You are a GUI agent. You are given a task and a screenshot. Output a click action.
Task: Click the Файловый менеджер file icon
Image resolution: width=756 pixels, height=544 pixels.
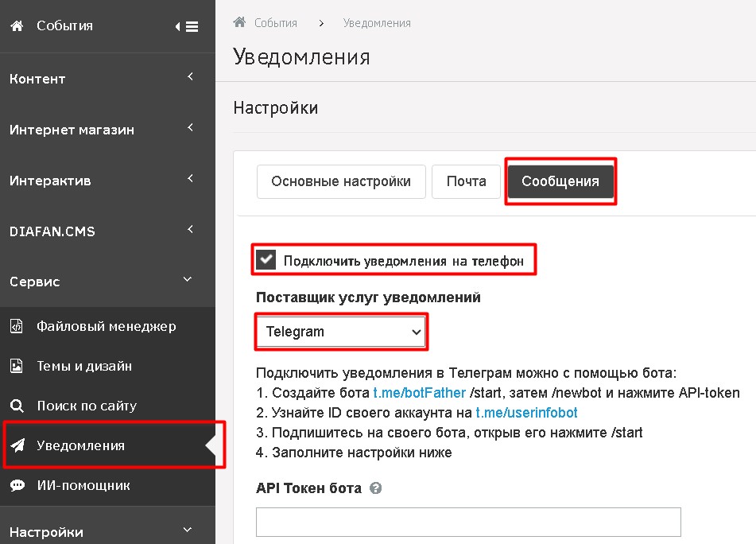17,326
